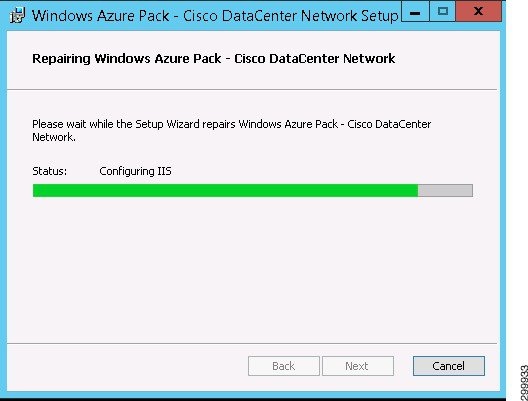528x401 pixels.
Task: Click the Status: label
Action: (50, 171)
